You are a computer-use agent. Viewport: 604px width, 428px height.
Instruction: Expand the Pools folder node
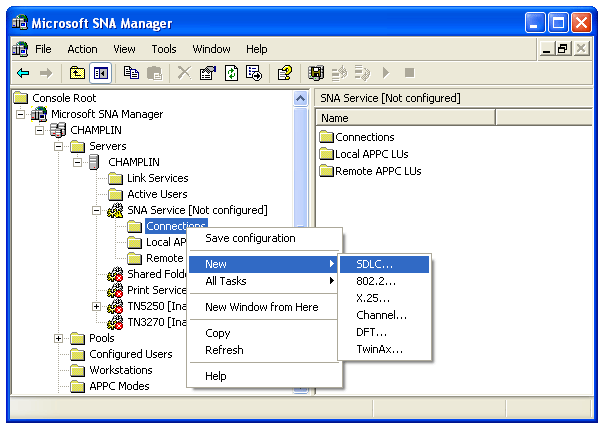(59, 339)
